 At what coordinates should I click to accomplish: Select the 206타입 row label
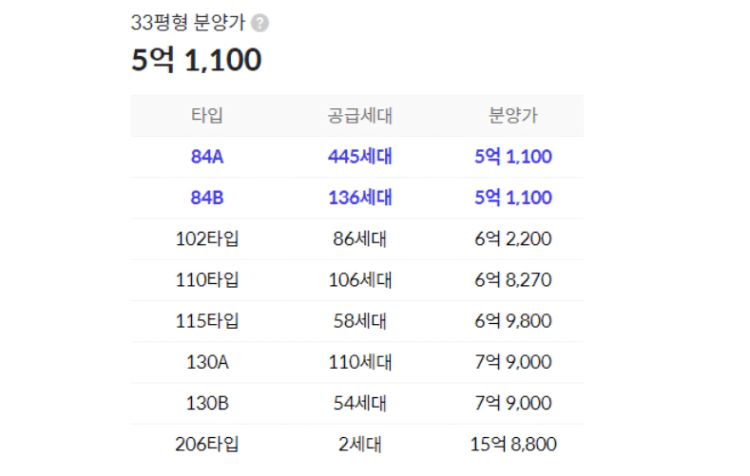coord(207,444)
